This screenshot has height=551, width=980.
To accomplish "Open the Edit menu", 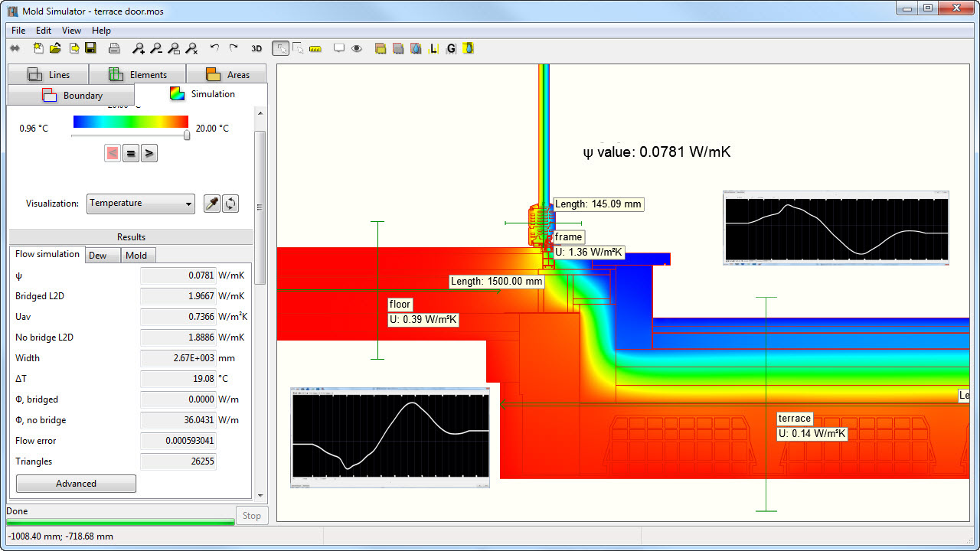I will 44,31.
